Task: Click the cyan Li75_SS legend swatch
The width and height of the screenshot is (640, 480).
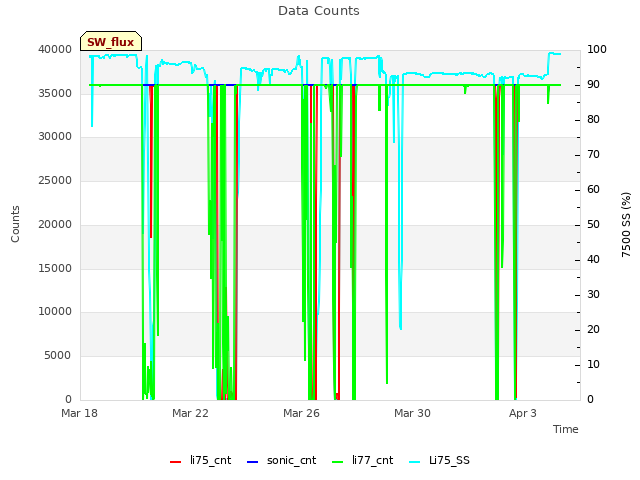Action: [x=414, y=462]
